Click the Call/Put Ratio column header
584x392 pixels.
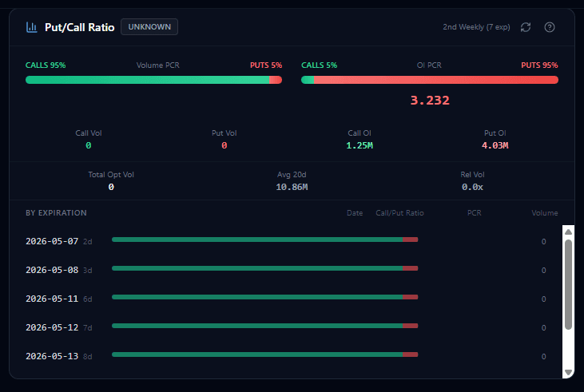[x=399, y=213]
